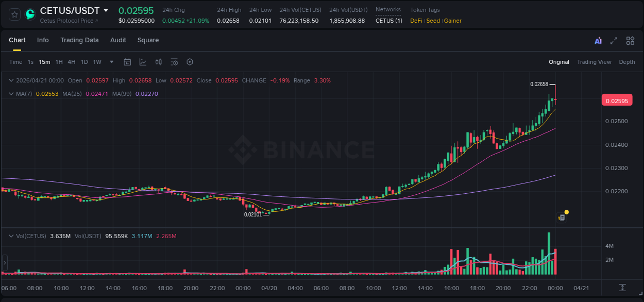Select the 1H time interval
644x302 pixels.
pos(59,62)
